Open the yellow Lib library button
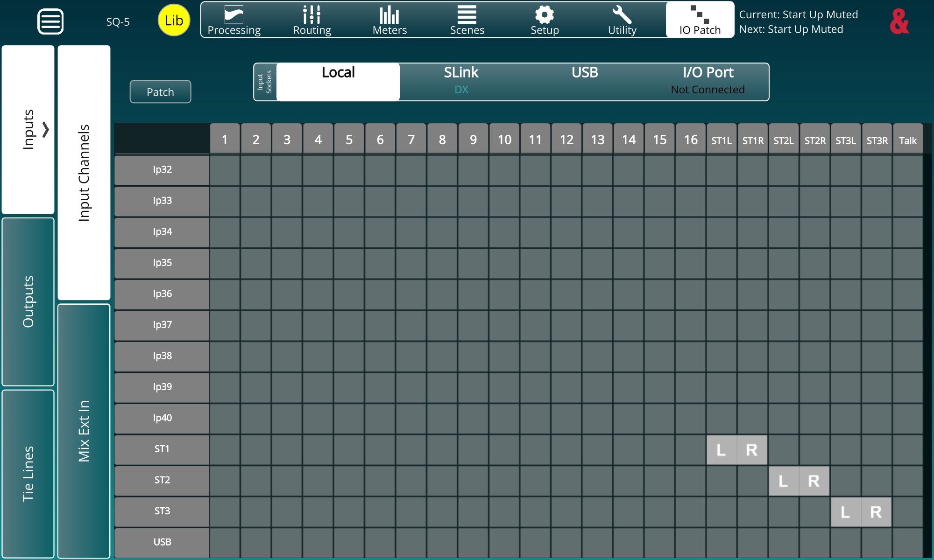934x560 pixels. click(x=174, y=21)
